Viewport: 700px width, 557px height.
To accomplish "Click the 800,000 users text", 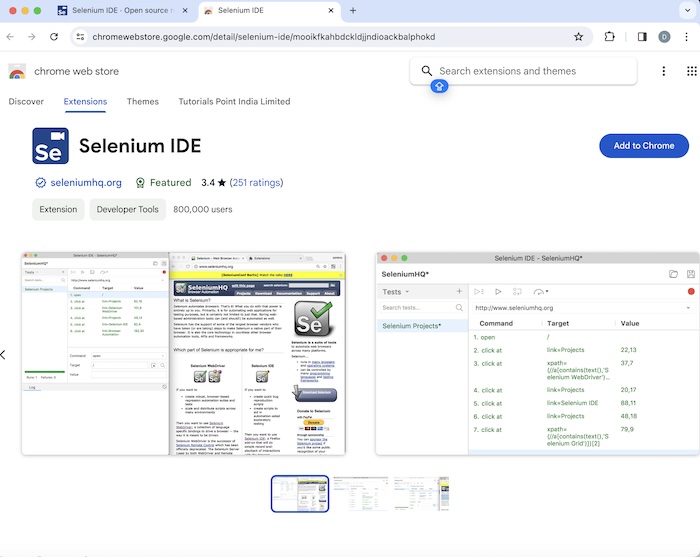I will pos(203,209).
